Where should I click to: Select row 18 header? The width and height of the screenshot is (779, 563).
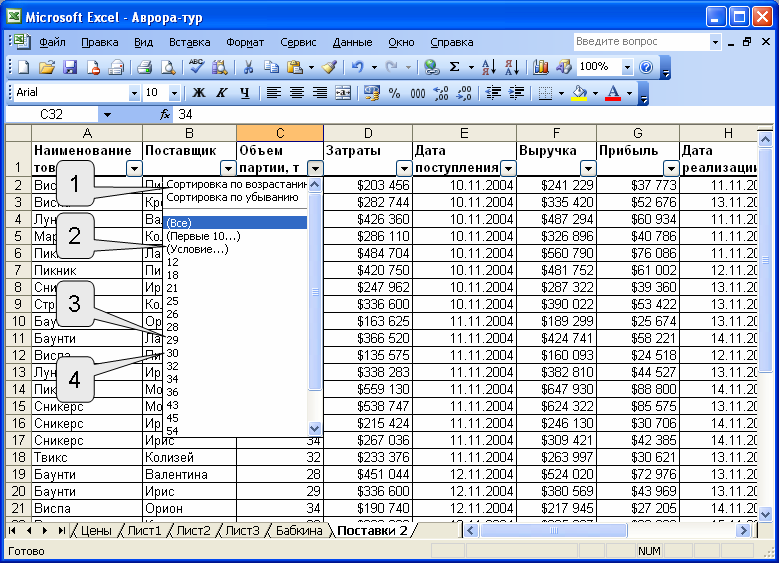(18, 457)
